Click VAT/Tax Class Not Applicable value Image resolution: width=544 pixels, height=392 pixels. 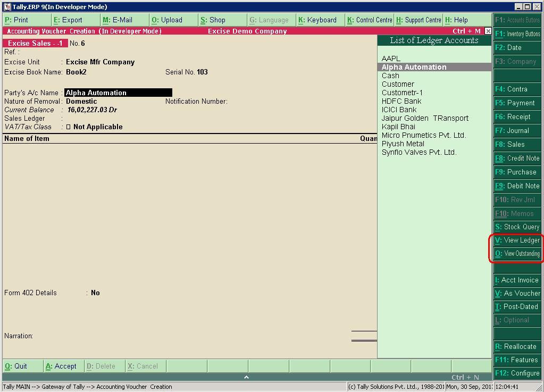click(x=98, y=127)
